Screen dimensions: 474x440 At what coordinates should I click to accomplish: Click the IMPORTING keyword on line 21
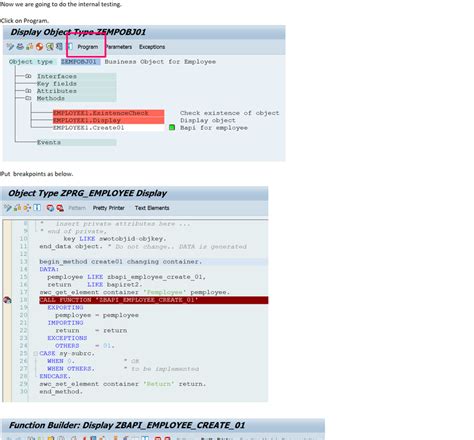[65, 323]
